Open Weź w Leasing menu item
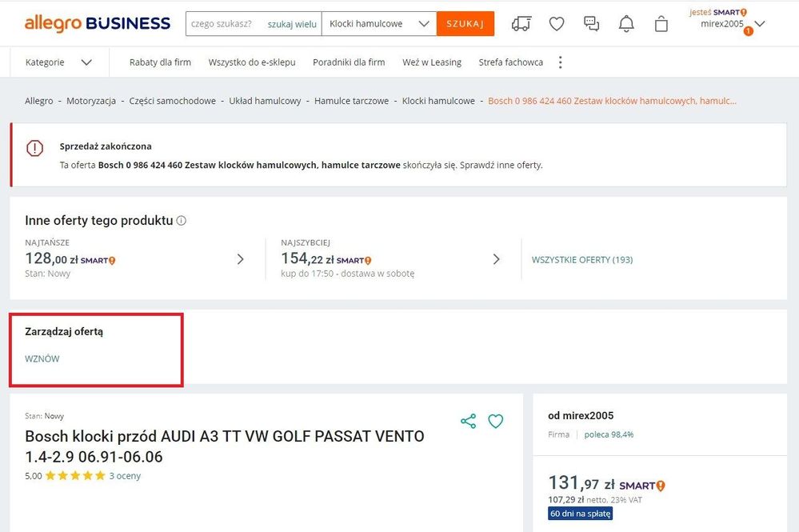Viewport: 799px width, 532px height. tap(432, 62)
